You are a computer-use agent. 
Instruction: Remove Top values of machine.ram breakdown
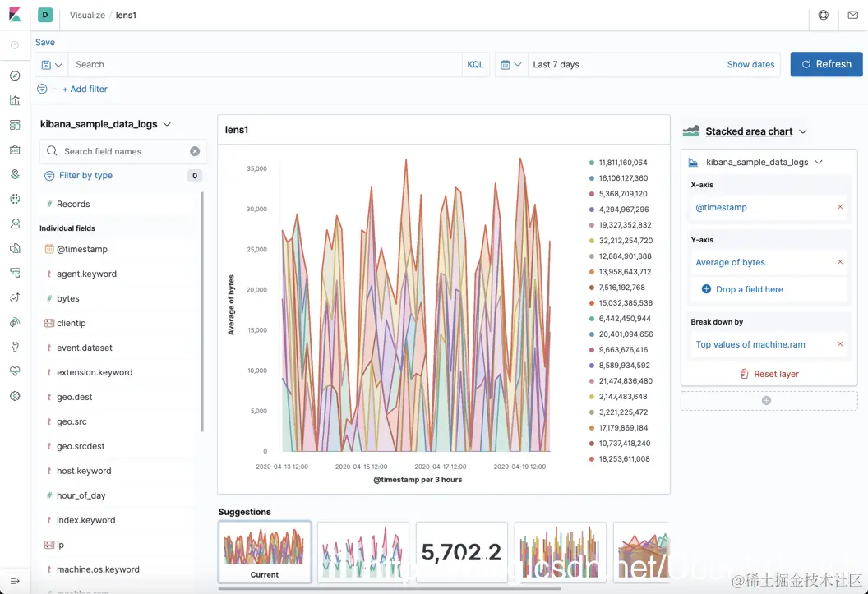coord(840,344)
